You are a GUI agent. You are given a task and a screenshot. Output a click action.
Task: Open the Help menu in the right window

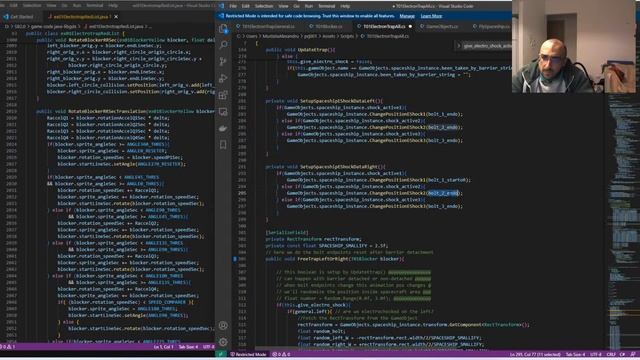(345, 6)
